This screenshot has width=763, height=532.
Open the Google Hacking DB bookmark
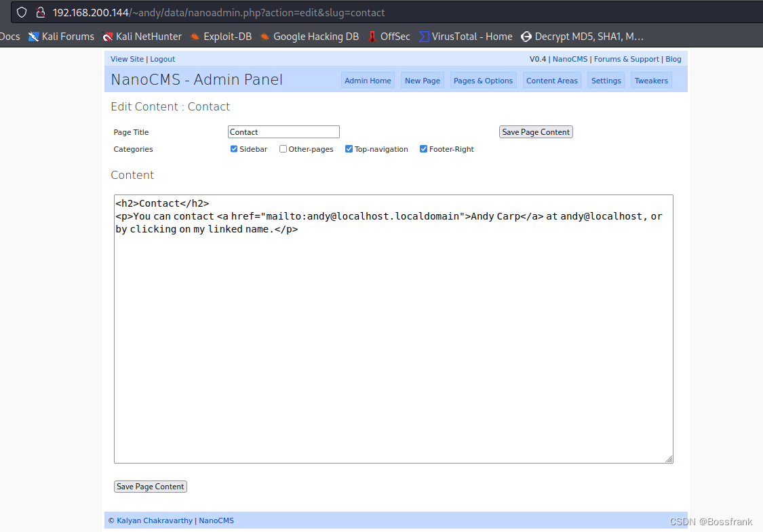[x=309, y=37]
